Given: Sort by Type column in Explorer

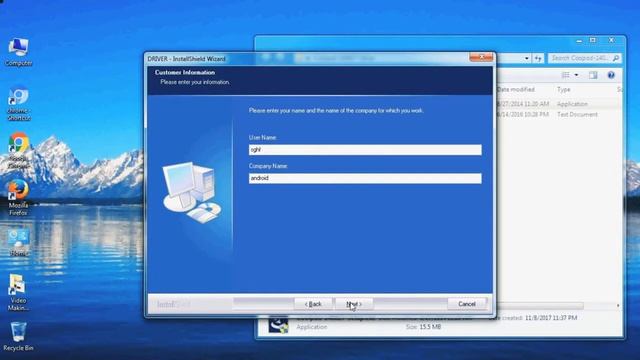Looking at the screenshot, I should pyautogui.click(x=564, y=89).
